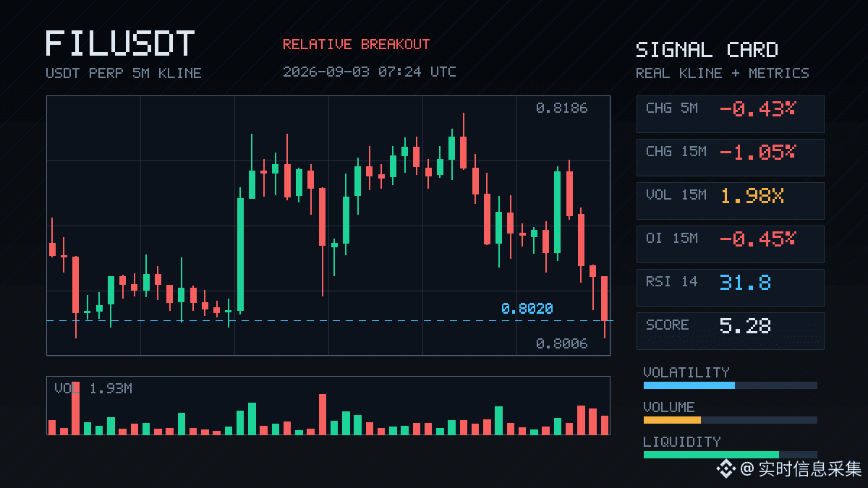This screenshot has width=868, height=488.
Task: Click the FILUSDT symbol title
Action: (x=120, y=43)
